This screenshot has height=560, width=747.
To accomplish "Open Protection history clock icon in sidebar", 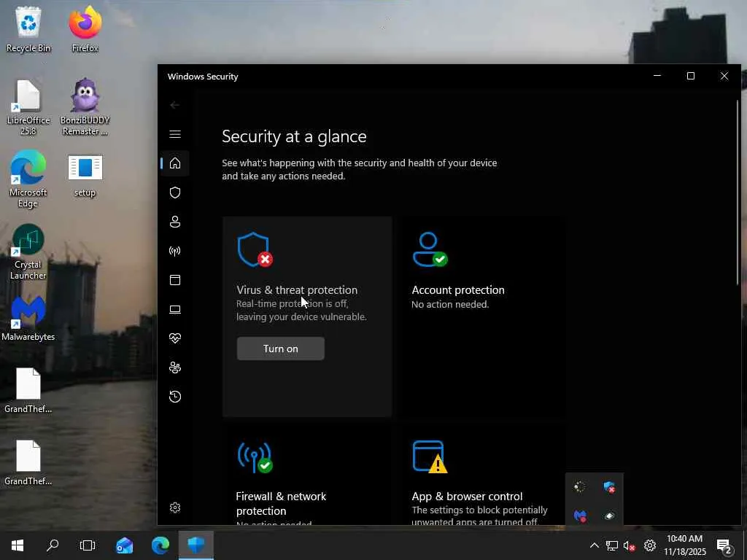I will (x=175, y=397).
